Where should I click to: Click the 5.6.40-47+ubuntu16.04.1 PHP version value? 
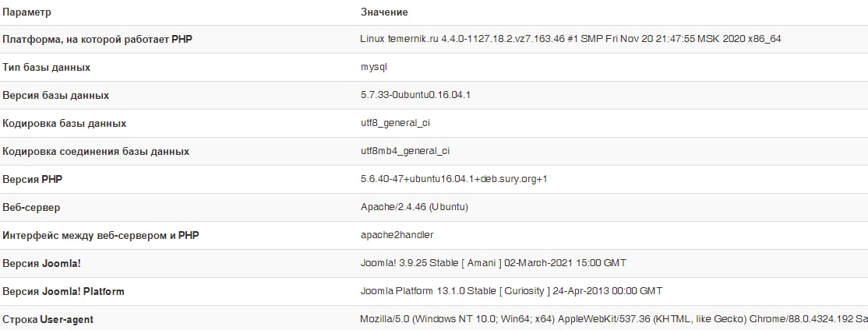[454, 180]
